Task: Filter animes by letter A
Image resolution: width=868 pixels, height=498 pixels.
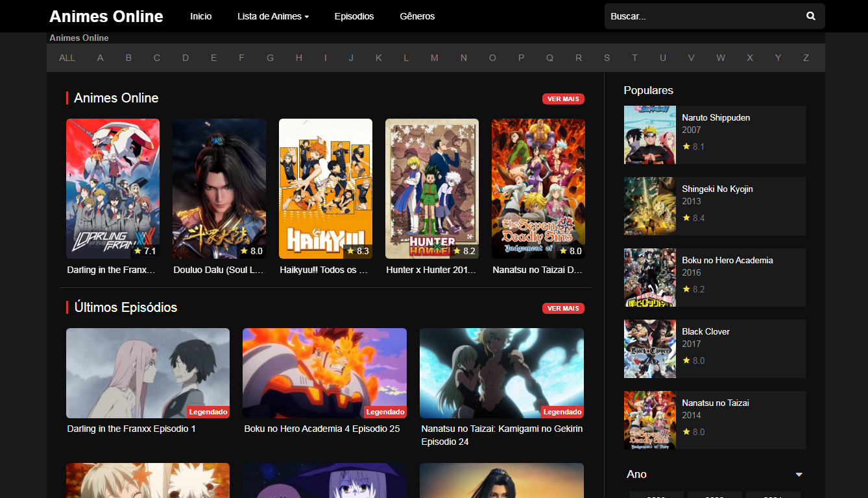Action: tap(101, 58)
